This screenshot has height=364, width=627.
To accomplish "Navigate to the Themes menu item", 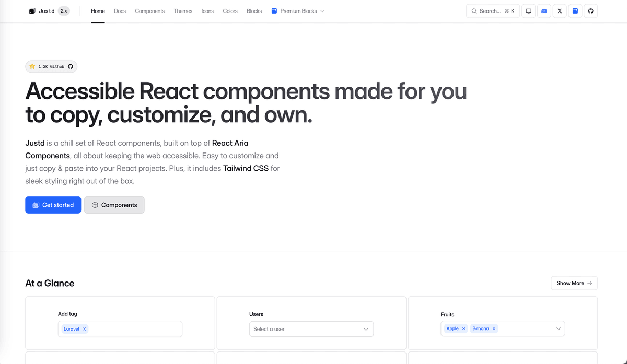I will click(183, 11).
